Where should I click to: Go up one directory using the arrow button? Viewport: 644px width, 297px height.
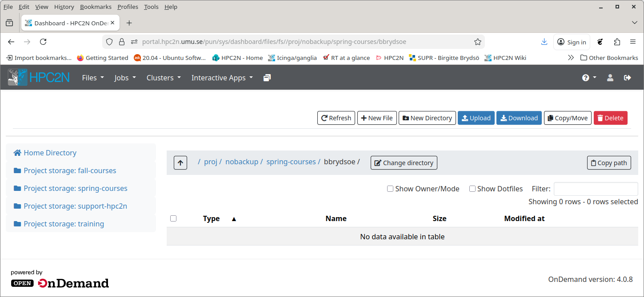point(180,162)
